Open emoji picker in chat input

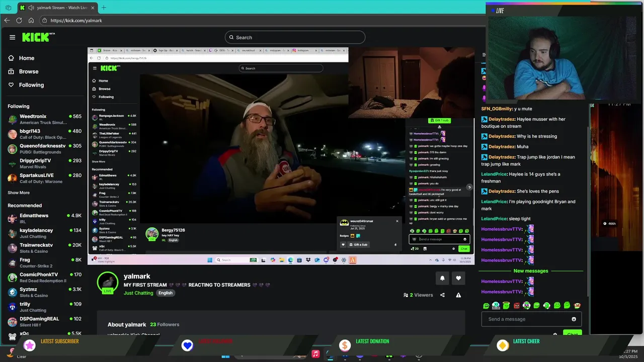tap(574, 319)
